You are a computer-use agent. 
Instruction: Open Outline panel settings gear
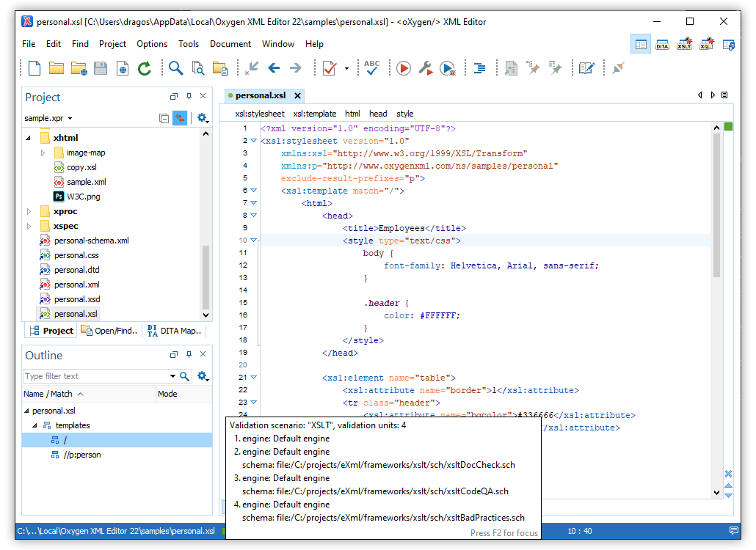click(x=203, y=376)
